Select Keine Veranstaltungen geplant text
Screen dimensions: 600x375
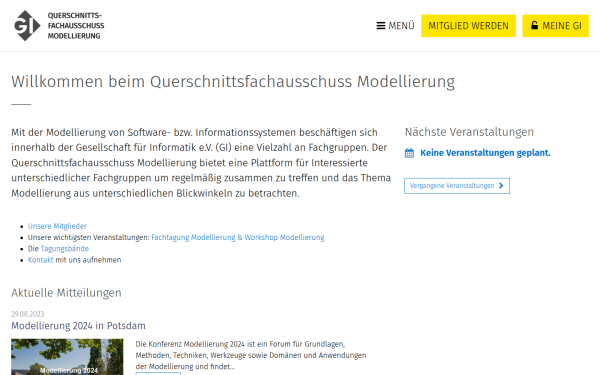tap(485, 153)
